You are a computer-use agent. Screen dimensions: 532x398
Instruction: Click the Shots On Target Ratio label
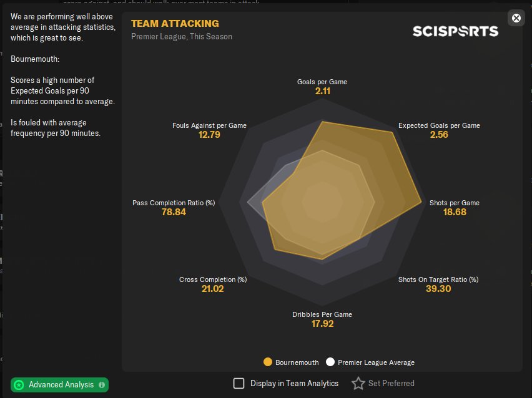(438, 279)
